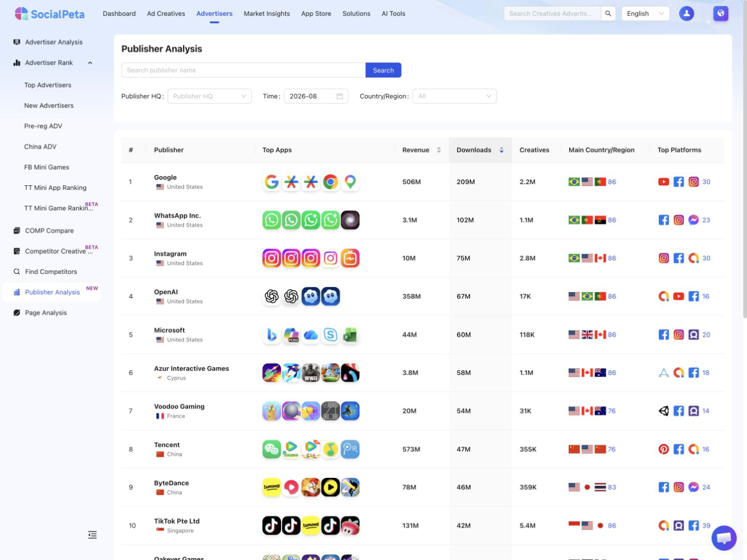The width and height of the screenshot is (747, 560).
Task: Click first ChatGPT app icon in OpenAI row
Action: tap(272, 296)
